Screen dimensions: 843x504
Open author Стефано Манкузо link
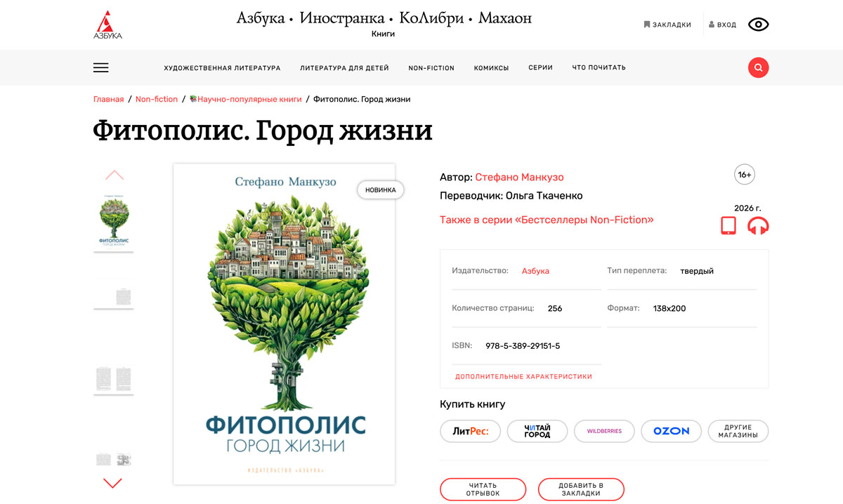tap(519, 177)
